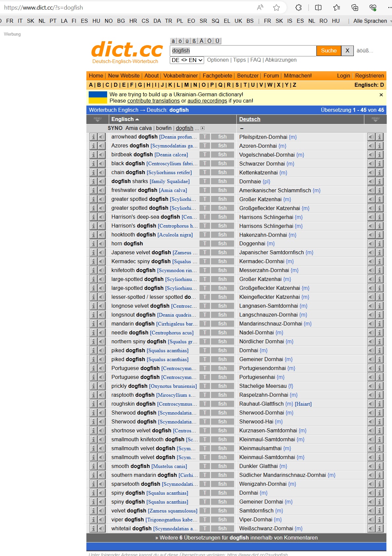The height and width of the screenshot is (556, 392).
Task: Open info icon for birdbeak dogfish row
Action: click(93, 155)
